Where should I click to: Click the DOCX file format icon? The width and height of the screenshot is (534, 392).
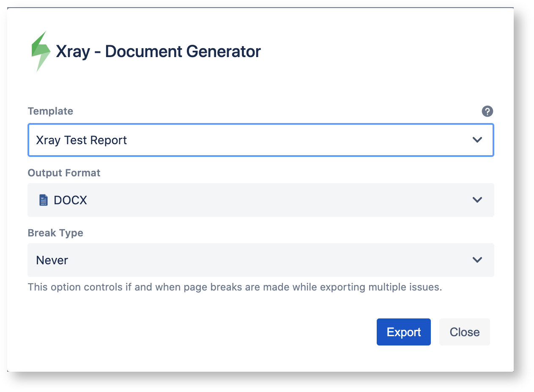44,200
